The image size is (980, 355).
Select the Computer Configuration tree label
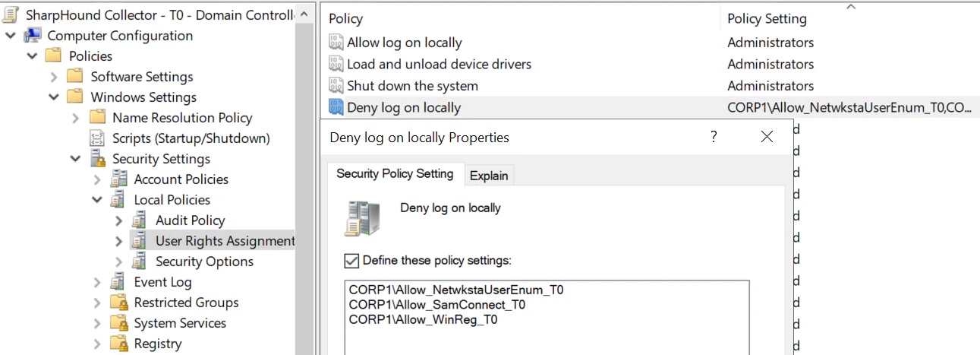tap(120, 36)
